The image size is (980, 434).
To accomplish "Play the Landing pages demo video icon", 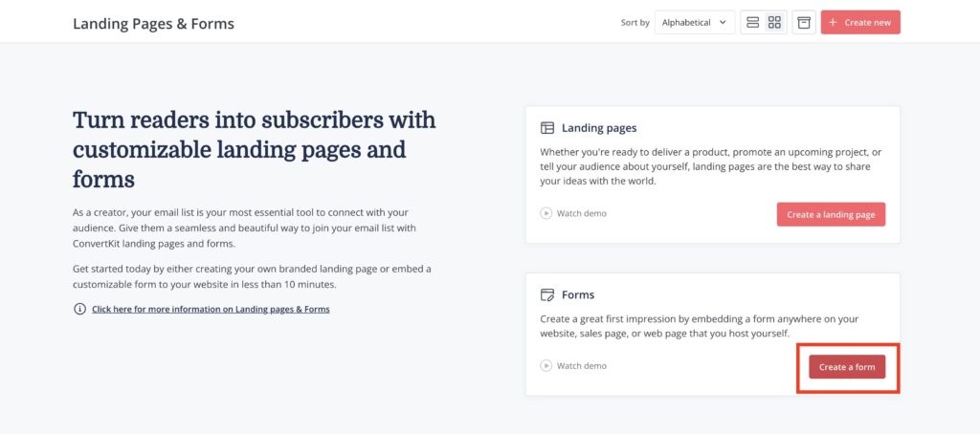I will click(x=546, y=213).
